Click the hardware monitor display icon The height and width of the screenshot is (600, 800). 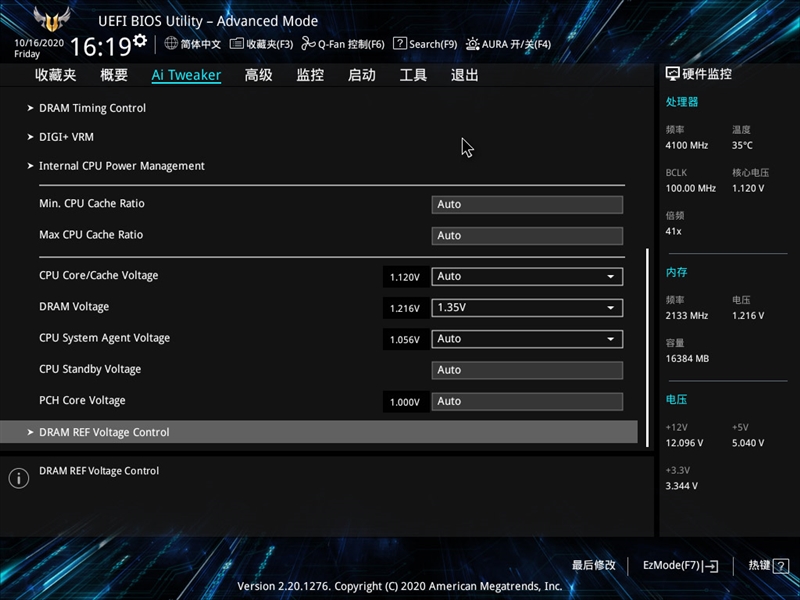point(672,74)
